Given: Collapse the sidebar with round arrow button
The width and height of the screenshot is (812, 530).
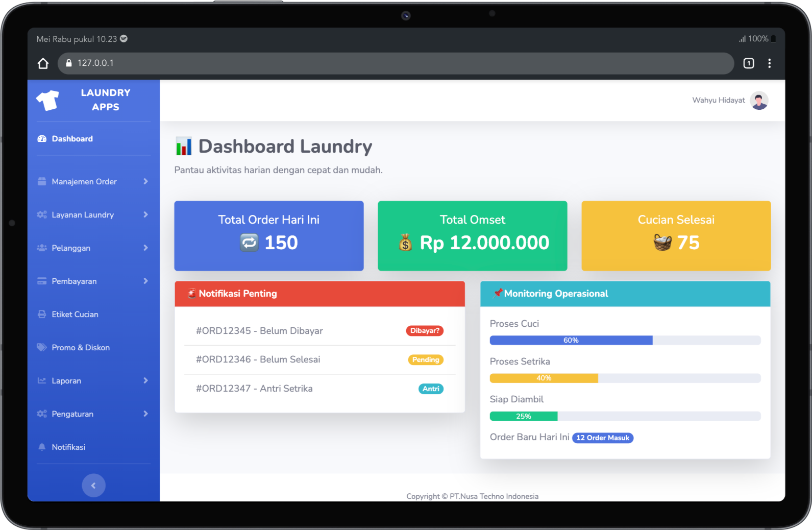Looking at the screenshot, I should [94, 486].
